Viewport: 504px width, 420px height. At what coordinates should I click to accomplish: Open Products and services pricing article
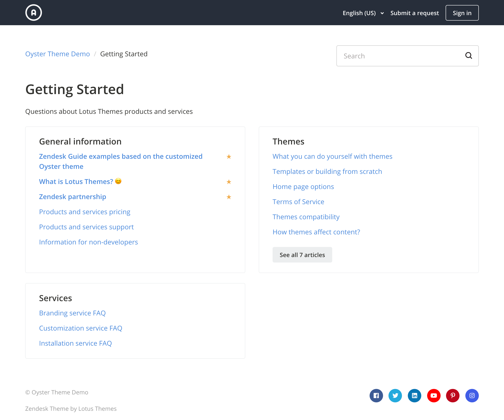85,212
